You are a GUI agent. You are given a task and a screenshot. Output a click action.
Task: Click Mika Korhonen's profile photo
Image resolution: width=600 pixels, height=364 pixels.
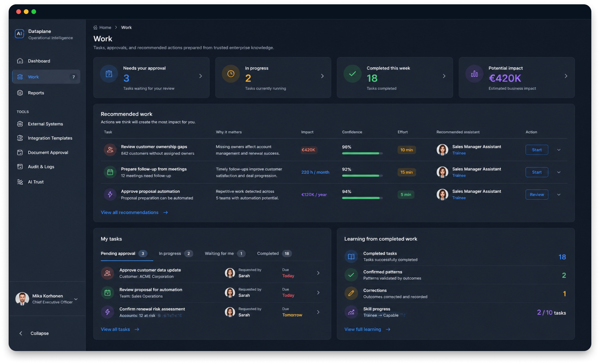[22, 299]
